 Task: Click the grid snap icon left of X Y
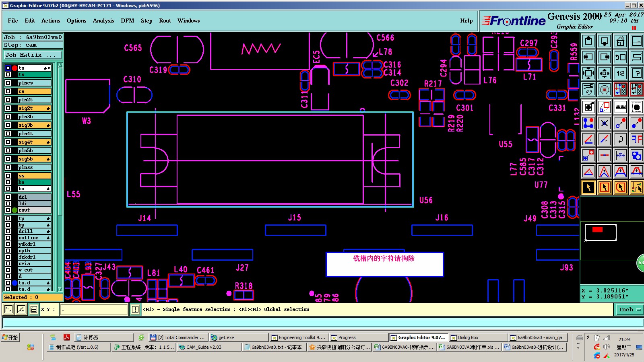(34, 309)
